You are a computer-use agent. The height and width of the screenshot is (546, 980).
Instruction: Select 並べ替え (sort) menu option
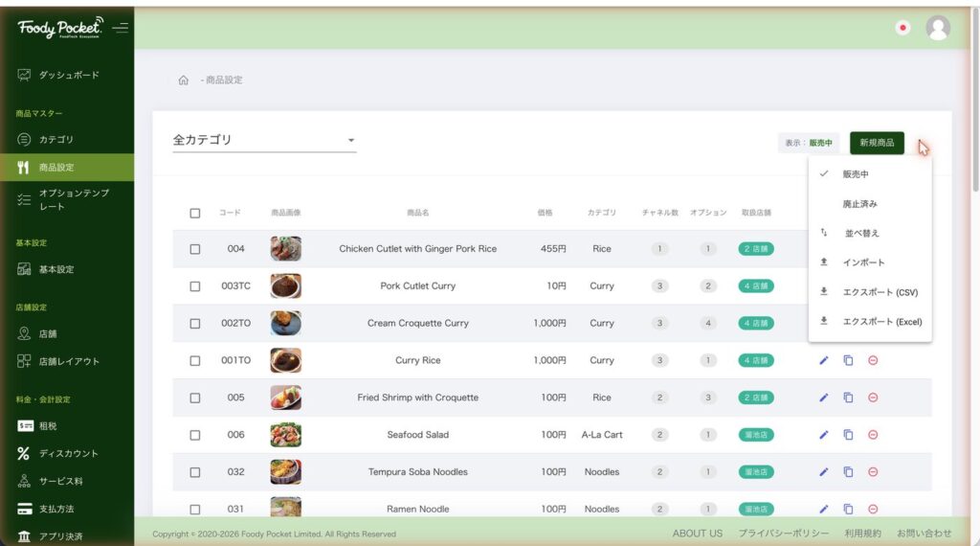point(870,234)
